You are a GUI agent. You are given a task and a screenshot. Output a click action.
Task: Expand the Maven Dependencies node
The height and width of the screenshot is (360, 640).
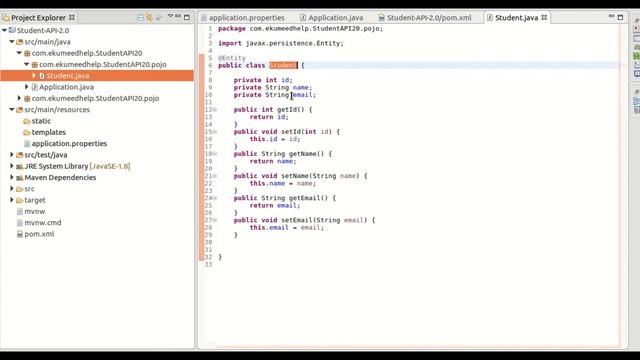[12, 178]
